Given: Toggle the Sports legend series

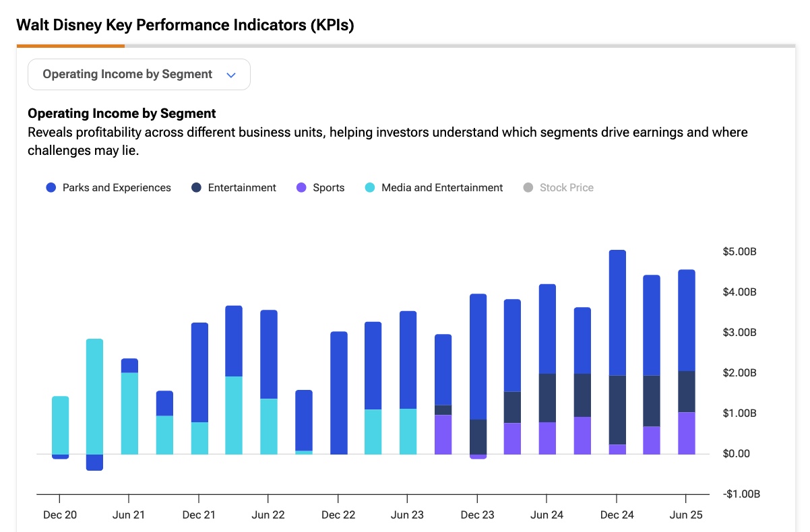Looking at the screenshot, I should tap(321, 188).
